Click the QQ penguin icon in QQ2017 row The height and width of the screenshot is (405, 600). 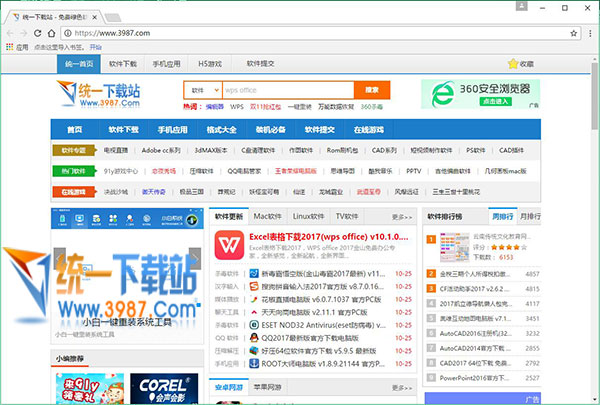[x=254, y=338]
